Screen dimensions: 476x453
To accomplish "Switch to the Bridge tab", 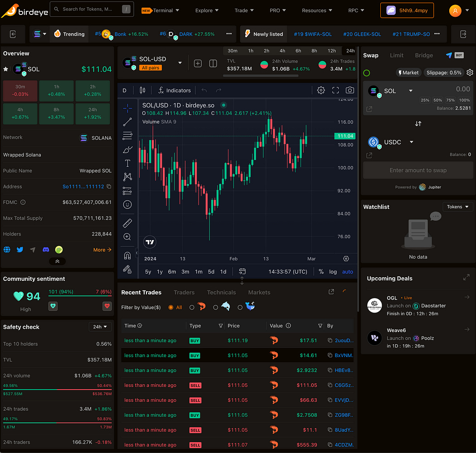I will coord(424,55).
